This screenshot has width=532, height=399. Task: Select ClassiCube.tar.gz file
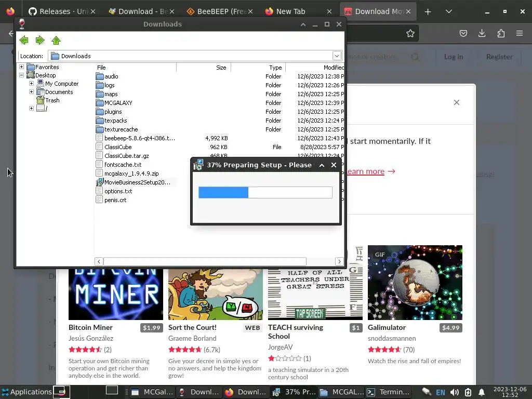pos(127,156)
